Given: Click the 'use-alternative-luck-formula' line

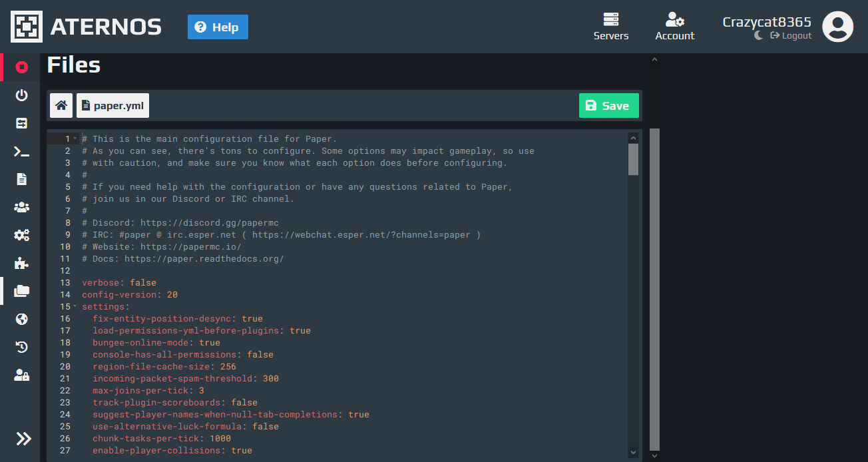Looking at the screenshot, I should click(x=186, y=426).
